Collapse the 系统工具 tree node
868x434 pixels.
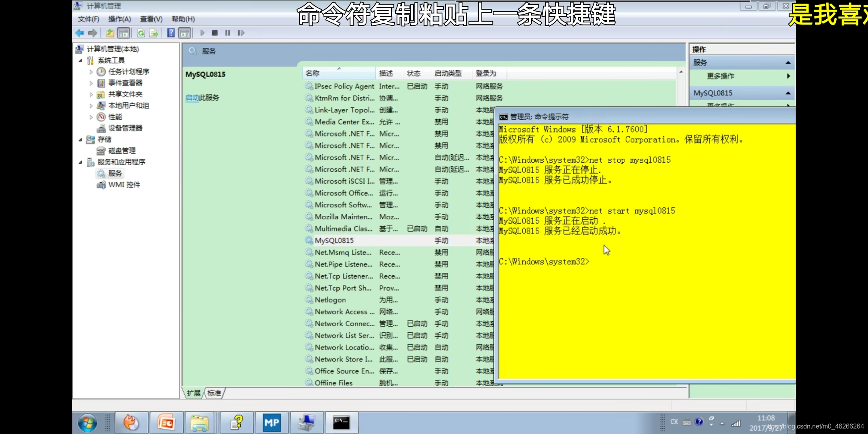[x=80, y=61]
